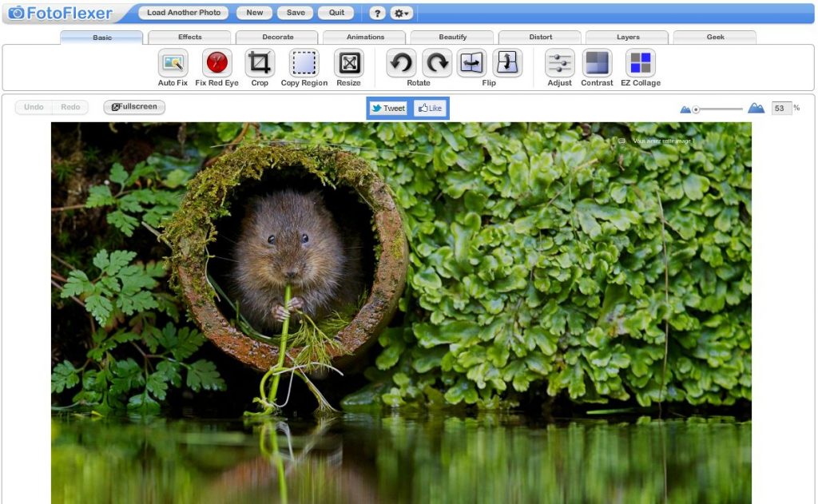The width and height of the screenshot is (818, 504).
Task: Rotate the image clockwise
Action: (437, 64)
